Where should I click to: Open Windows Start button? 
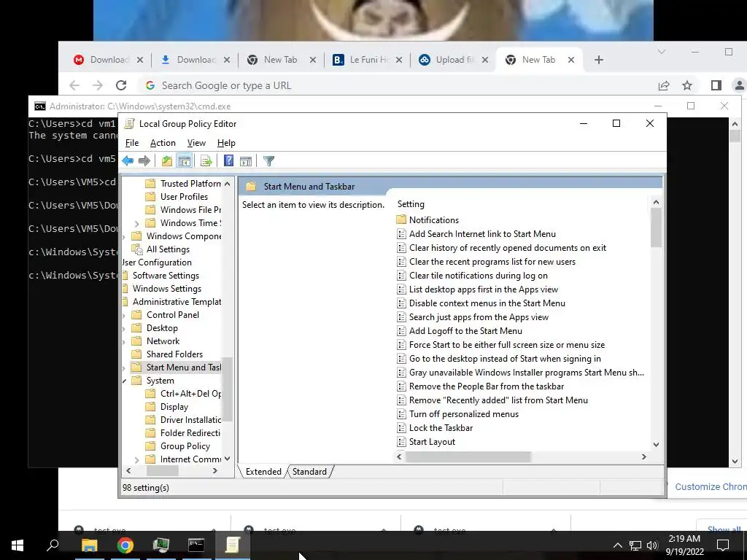[x=18, y=545]
